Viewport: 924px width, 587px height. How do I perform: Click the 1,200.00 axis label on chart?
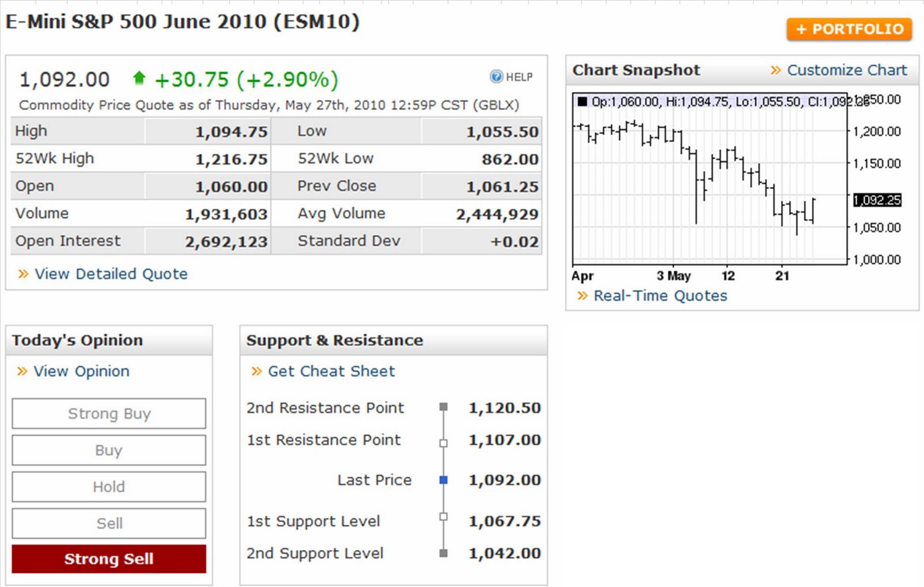(x=877, y=132)
